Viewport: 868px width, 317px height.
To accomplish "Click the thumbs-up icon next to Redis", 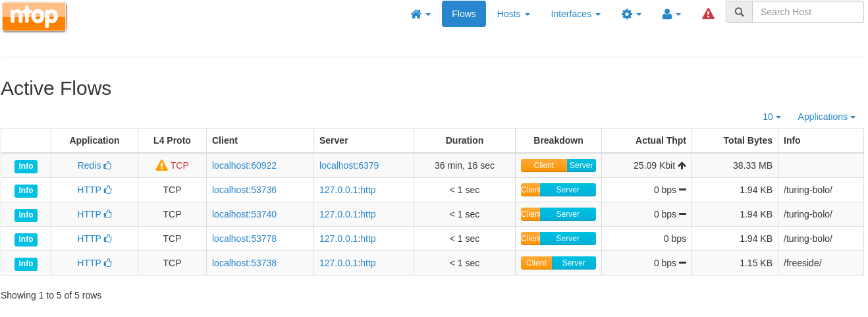I will [108, 165].
